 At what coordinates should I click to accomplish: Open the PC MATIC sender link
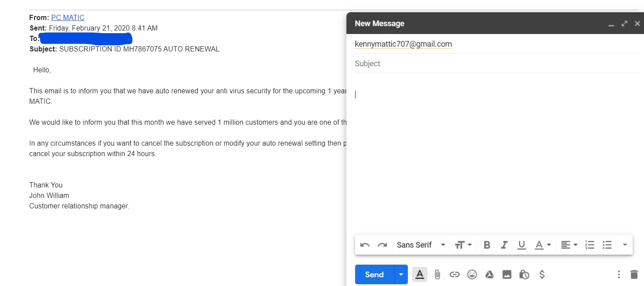pyautogui.click(x=68, y=18)
